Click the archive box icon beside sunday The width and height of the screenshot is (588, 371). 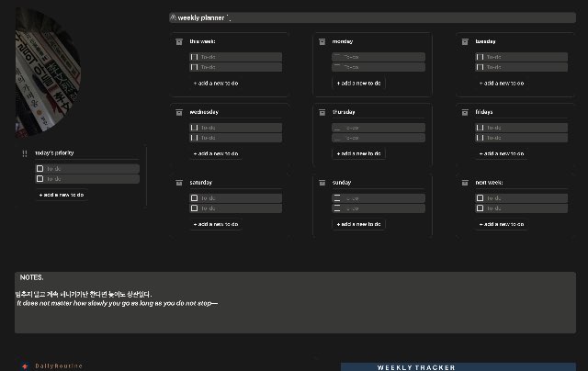[322, 183]
